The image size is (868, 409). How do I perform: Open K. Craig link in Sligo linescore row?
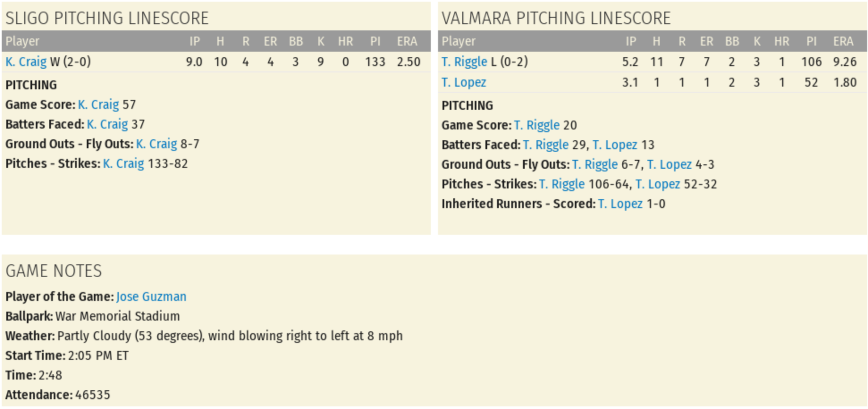(x=26, y=62)
